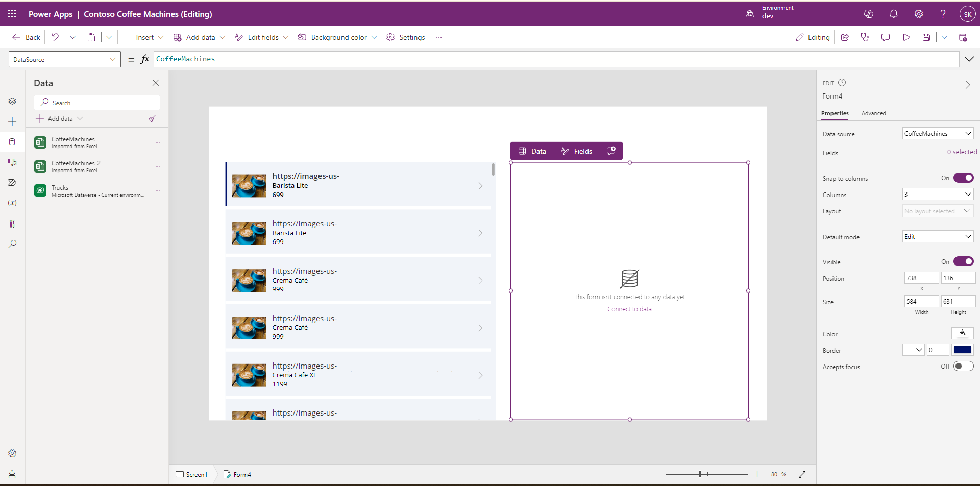This screenshot has height=486, width=980.
Task: Open options for the Trucks data source
Action: click(x=158, y=190)
